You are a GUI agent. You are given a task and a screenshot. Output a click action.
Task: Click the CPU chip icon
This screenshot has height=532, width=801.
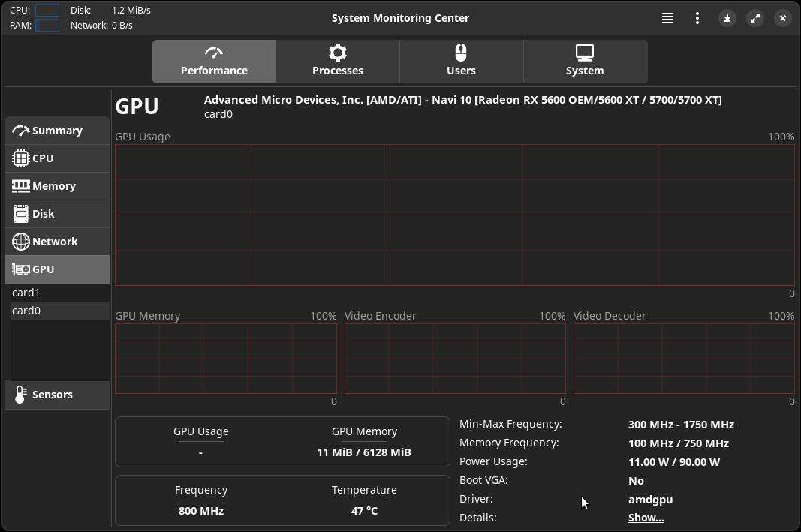coord(20,158)
